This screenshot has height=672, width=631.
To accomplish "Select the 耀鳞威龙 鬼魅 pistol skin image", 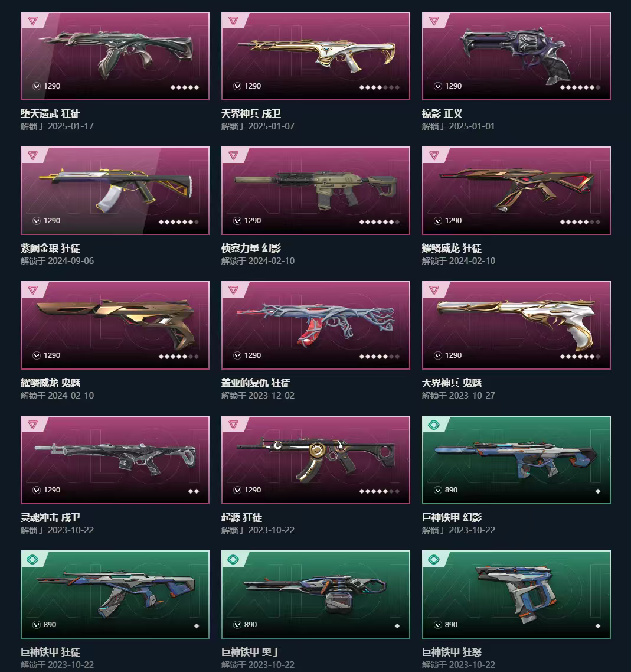I will 115,325.
